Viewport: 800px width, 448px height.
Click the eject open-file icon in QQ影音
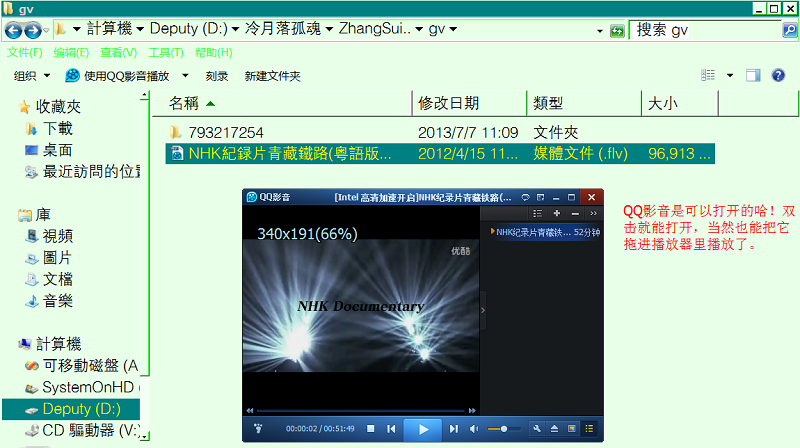tap(555, 429)
